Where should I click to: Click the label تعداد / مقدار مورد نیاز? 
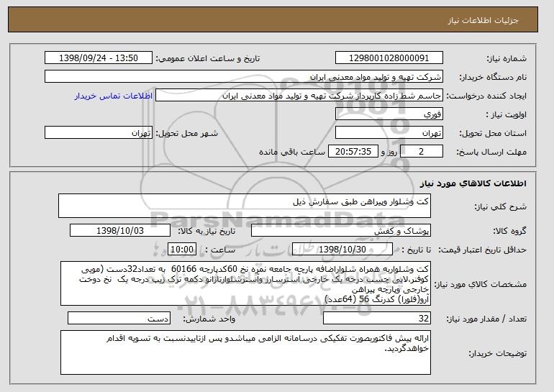pyautogui.click(x=486, y=319)
